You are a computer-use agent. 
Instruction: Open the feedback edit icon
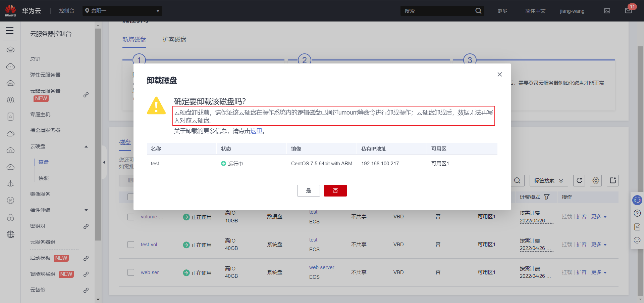pyautogui.click(x=637, y=227)
